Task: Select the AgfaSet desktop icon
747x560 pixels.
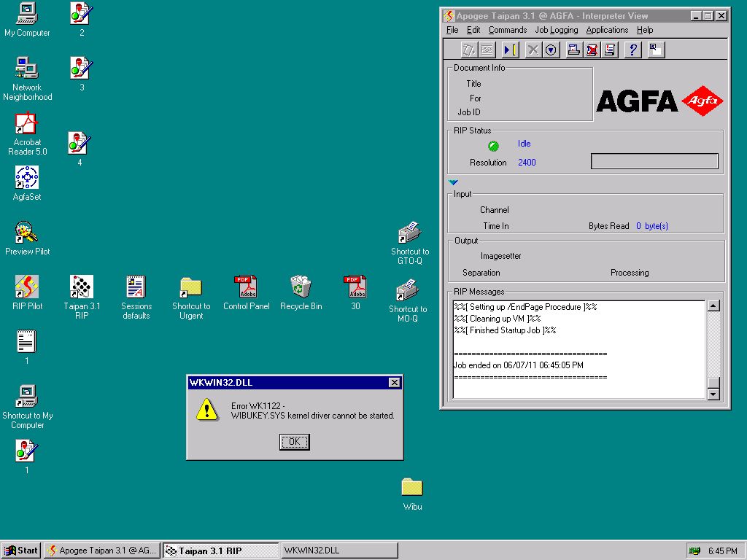Action: coord(27,184)
